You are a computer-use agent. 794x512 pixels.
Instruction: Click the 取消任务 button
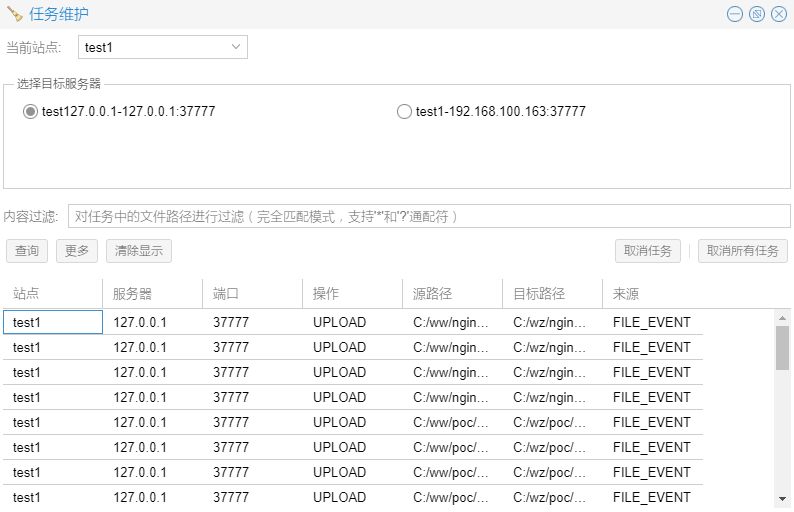[x=647, y=251]
